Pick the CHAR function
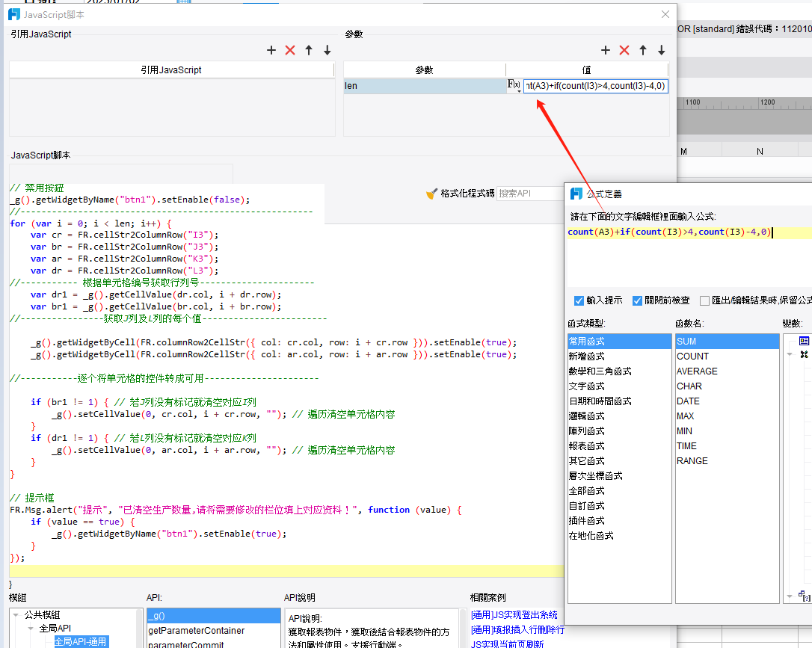The width and height of the screenshot is (812, 648). coord(727,386)
